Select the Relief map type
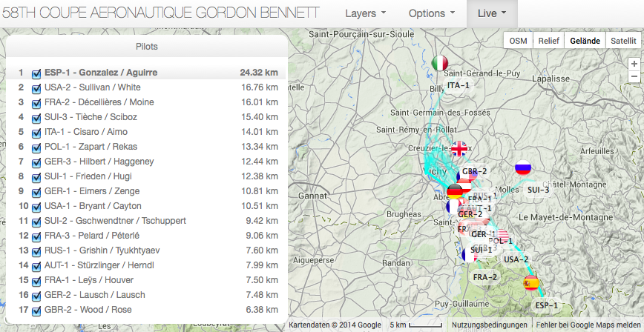The height and width of the screenshot is (332, 644). (x=548, y=41)
